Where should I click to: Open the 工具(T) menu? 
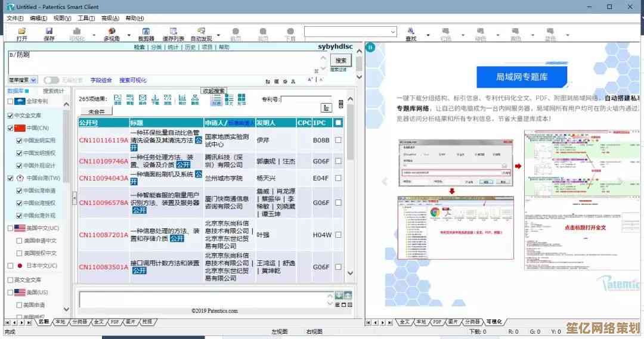[86, 18]
